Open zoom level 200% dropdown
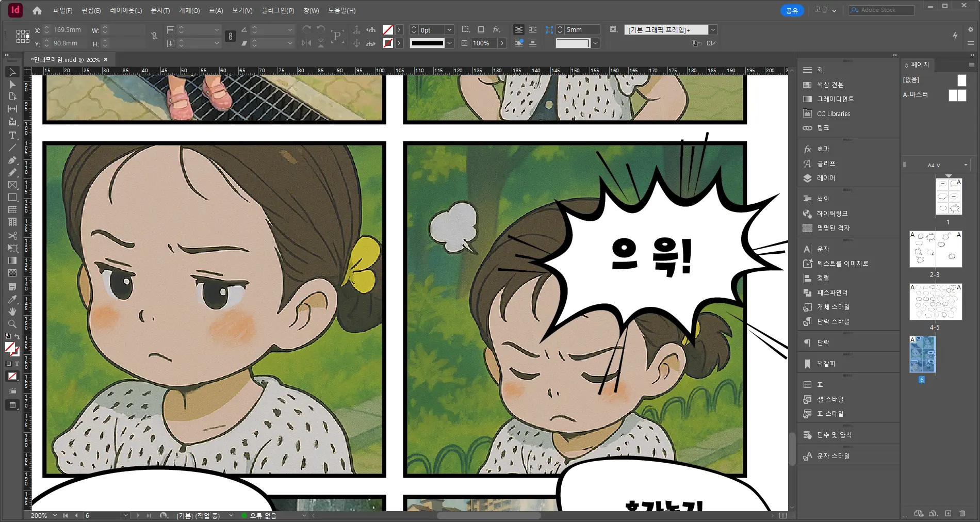980x522 pixels. (55, 515)
